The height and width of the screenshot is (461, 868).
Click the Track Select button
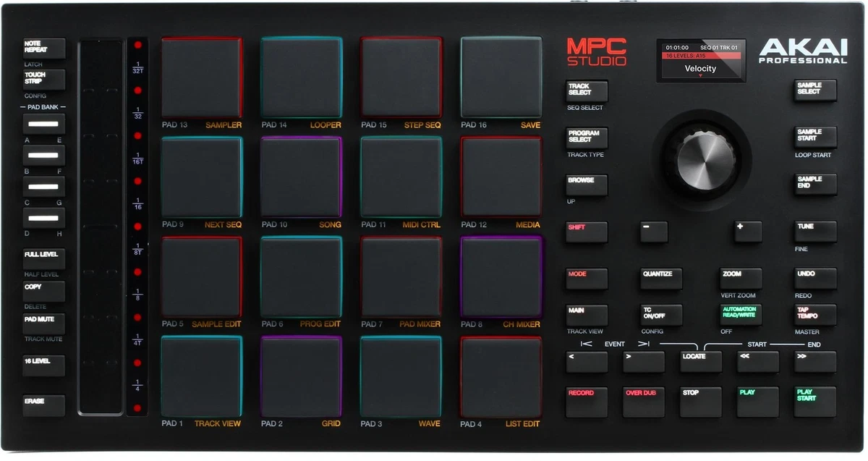587,91
